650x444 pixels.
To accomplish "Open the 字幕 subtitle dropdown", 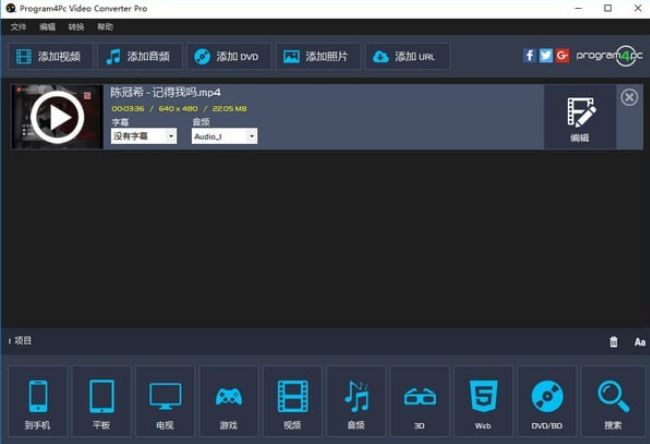I will coord(143,136).
